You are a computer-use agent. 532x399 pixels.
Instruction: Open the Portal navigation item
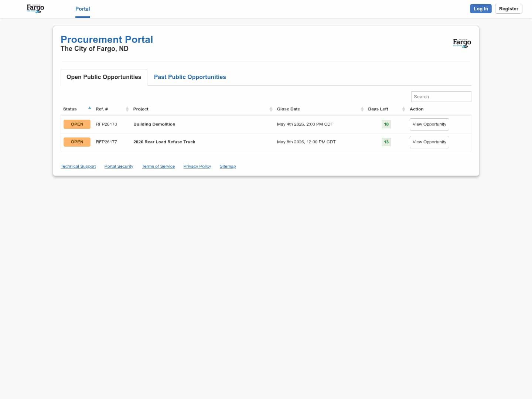tap(82, 9)
